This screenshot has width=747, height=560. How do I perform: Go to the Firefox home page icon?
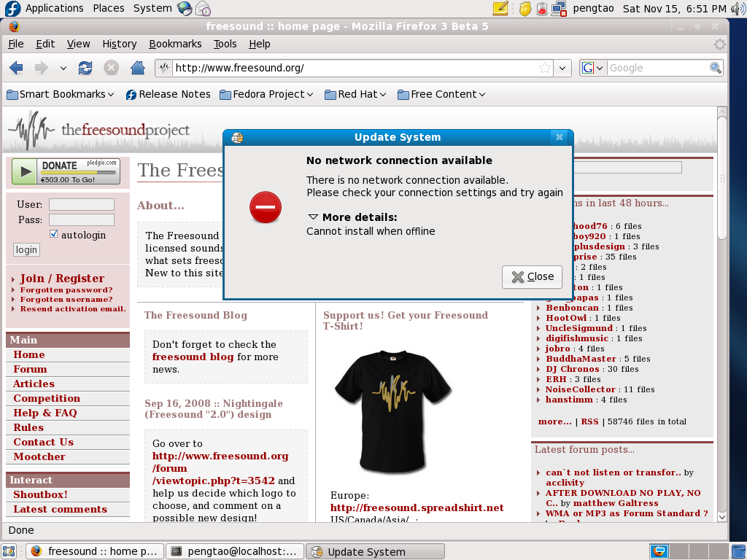click(x=138, y=68)
